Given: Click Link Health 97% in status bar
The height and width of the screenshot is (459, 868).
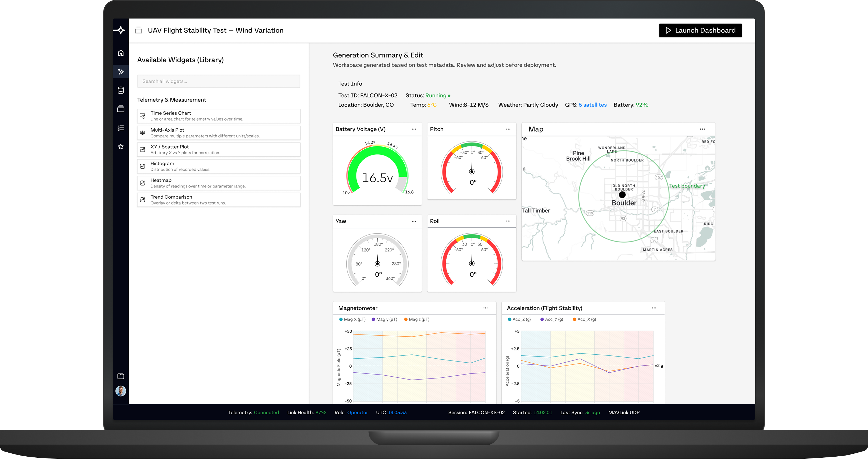Looking at the screenshot, I should pos(307,412).
